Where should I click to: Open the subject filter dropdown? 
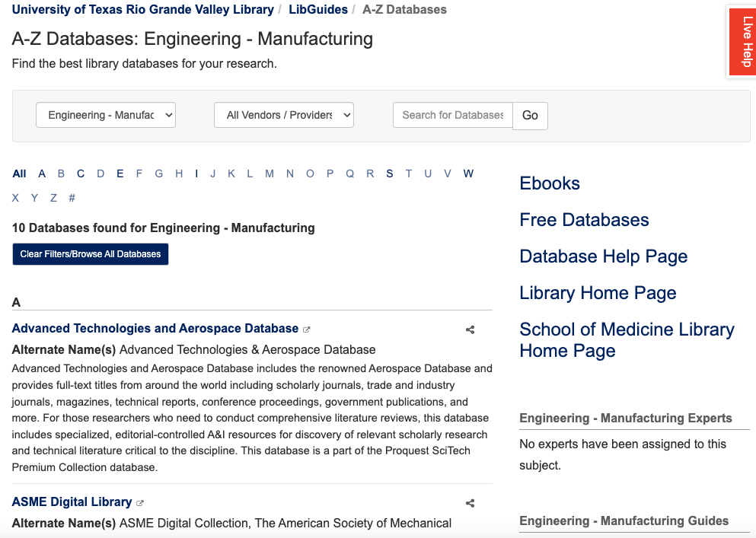point(105,115)
